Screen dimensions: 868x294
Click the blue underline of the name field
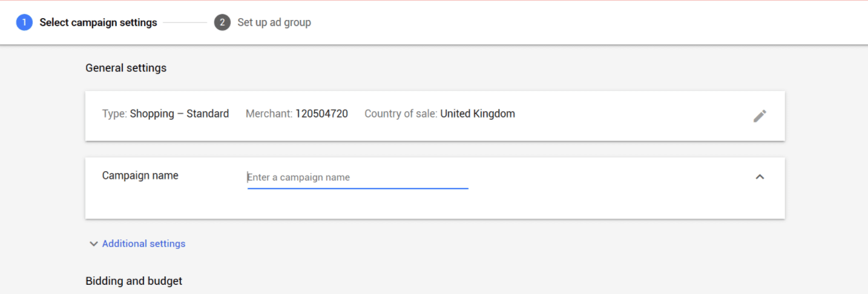point(357,189)
